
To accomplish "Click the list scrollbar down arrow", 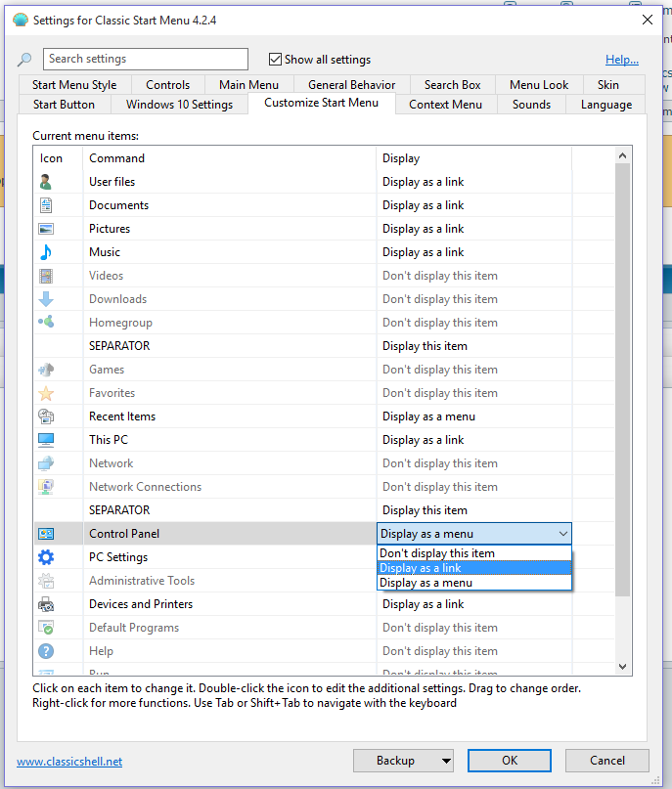I will (623, 667).
